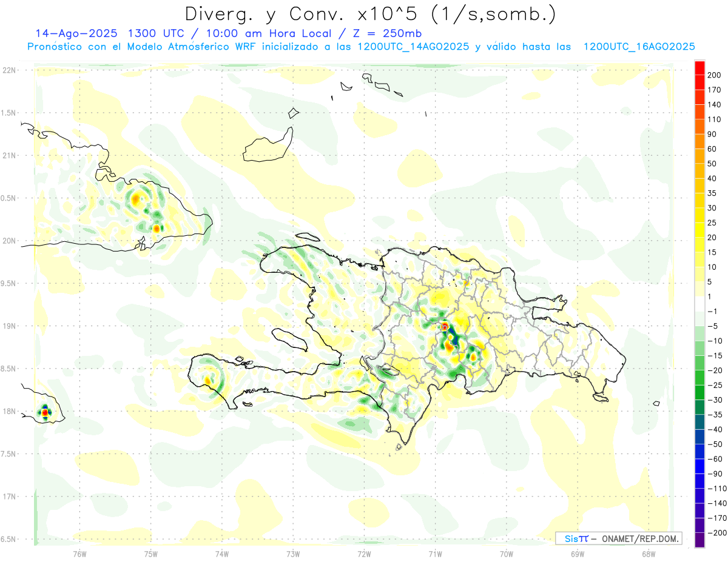728x562 pixels.
Task: Click the '5' color bar label
Action: (710, 282)
